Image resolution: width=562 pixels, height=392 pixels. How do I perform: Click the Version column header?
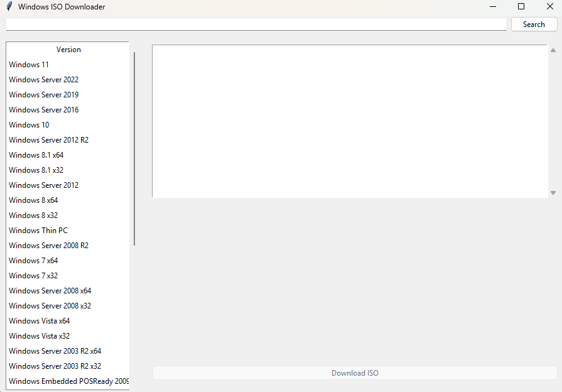(68, 50)
